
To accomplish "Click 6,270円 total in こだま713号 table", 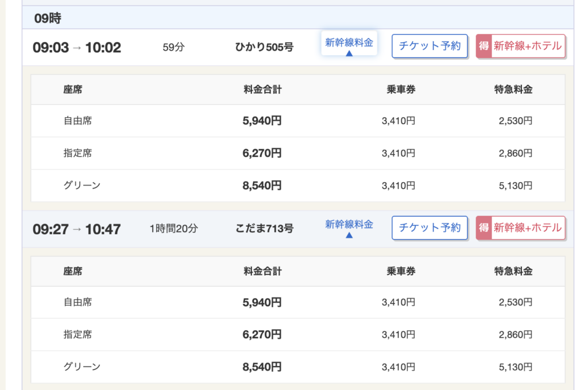I will pos(262,334).
